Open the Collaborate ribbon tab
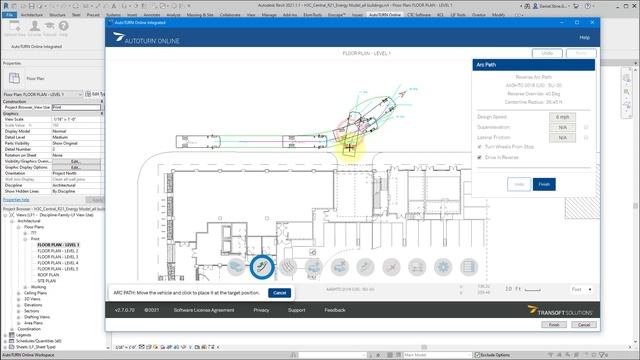The width and height of the screenshot is (640, 360). [230, 15]
